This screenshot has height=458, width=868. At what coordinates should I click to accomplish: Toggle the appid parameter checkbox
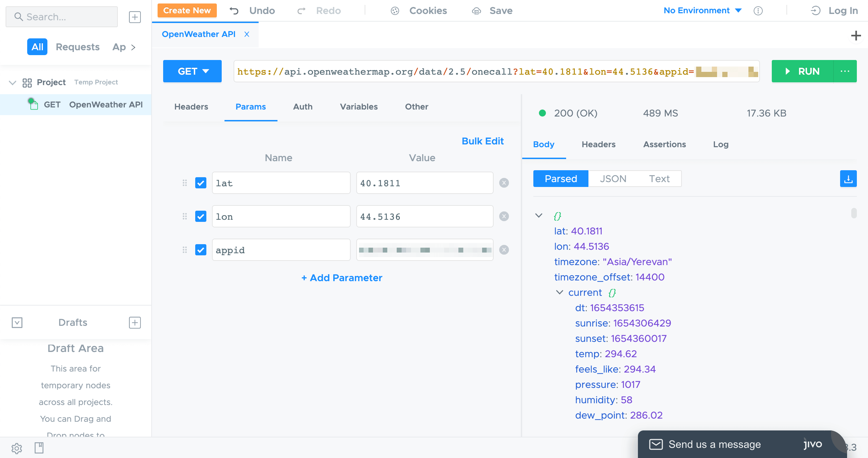(x=201, y=250)
